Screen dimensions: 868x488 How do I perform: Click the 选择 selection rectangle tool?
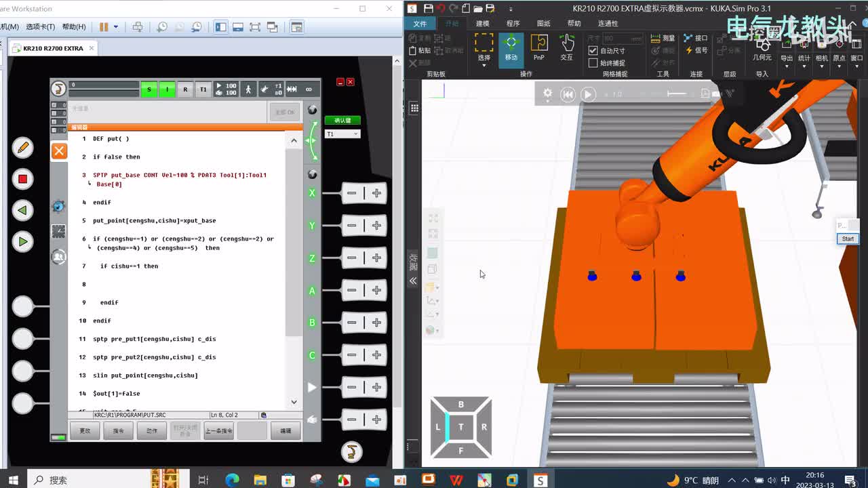click(x=484, y=48)
